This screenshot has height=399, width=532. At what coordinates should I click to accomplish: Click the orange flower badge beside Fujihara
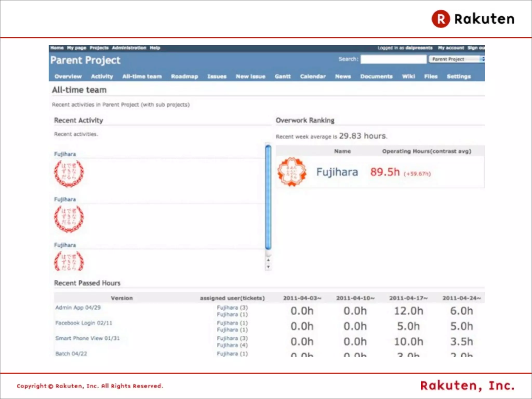[x=292, y=172]
